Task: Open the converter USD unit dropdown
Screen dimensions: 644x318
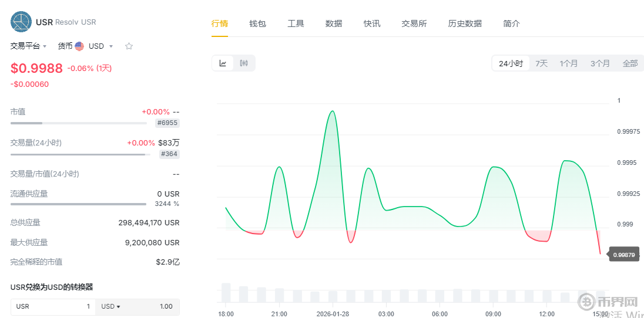Action: 111,306
